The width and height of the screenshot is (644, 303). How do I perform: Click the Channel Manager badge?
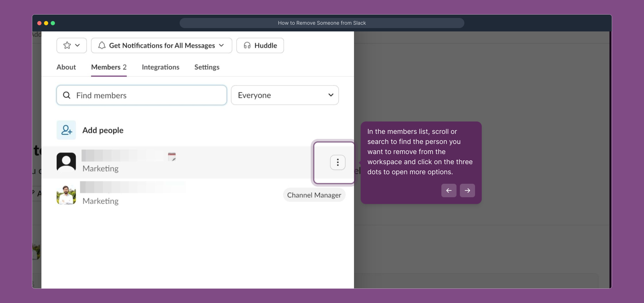(x=314, y=195)
